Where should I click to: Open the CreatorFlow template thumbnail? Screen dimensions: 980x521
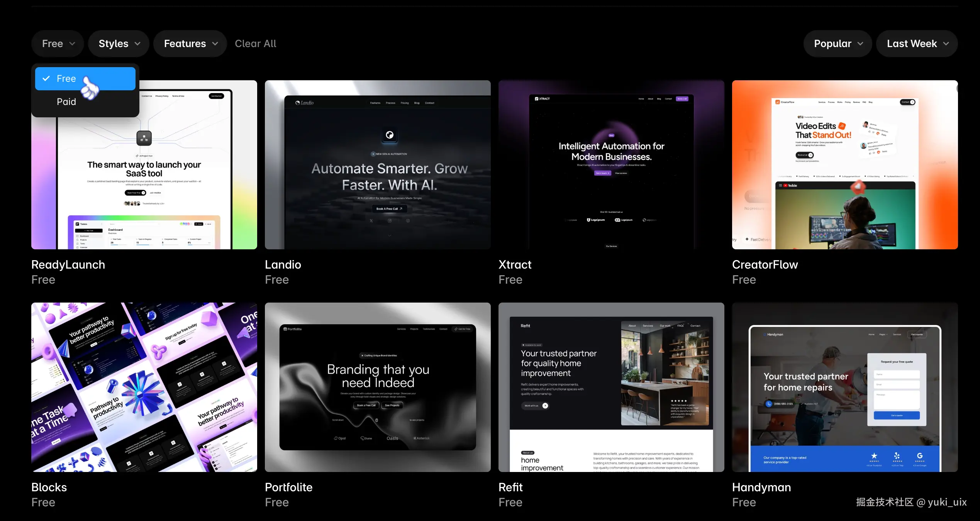tap(845, 165)
